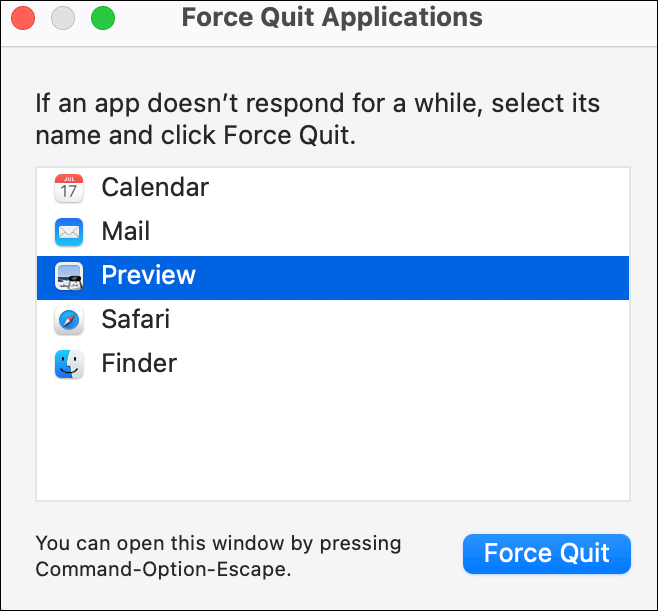Click the Preview app icon
This screenshot has height=611, width=658.
point(69,276)
